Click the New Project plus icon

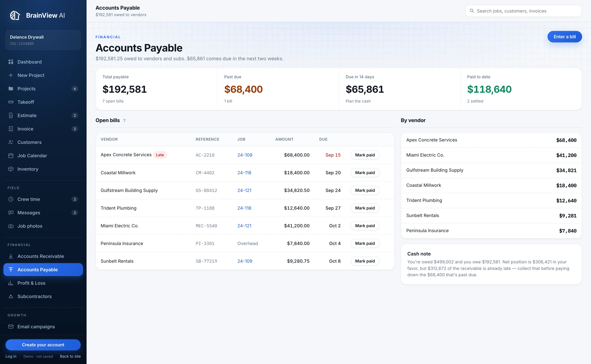coord(11,75)
